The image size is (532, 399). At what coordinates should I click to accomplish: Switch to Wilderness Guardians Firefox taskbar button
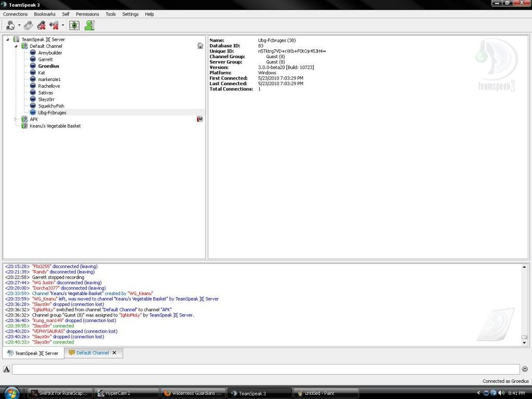[x=193, y=393]
